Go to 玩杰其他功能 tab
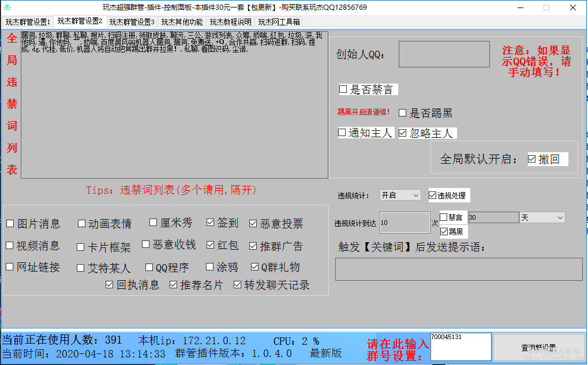588x365 pixels. click(182, 22)
